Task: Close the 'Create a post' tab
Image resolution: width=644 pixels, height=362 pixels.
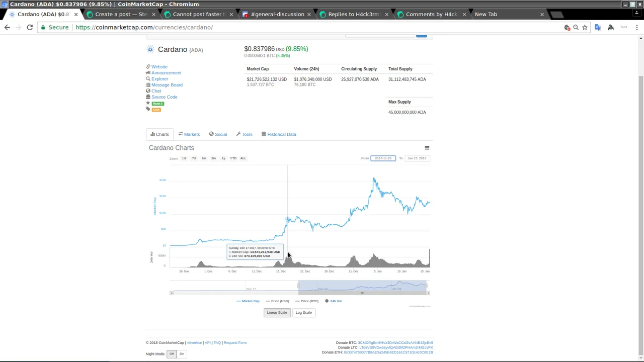Action: tap(153, 14)
